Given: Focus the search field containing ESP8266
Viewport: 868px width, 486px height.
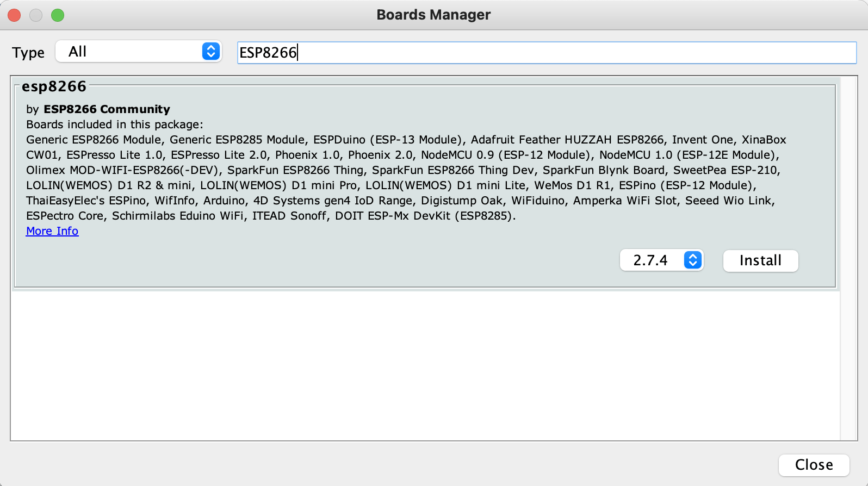Looking at the screenshot, I should (x=546, y=53).
